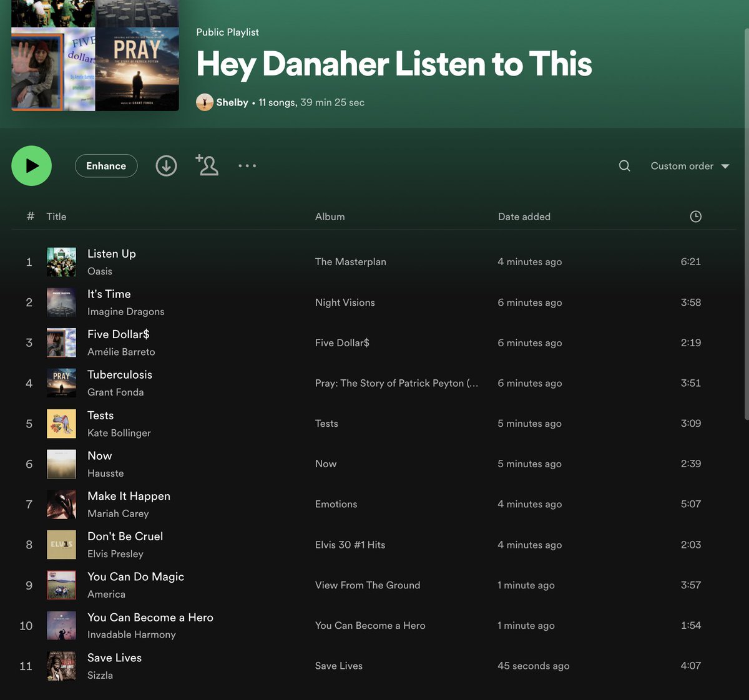This screenshot has width=749, height=700.
Task: Download the playlist with the arrow icon
Action: click(166, 166)
